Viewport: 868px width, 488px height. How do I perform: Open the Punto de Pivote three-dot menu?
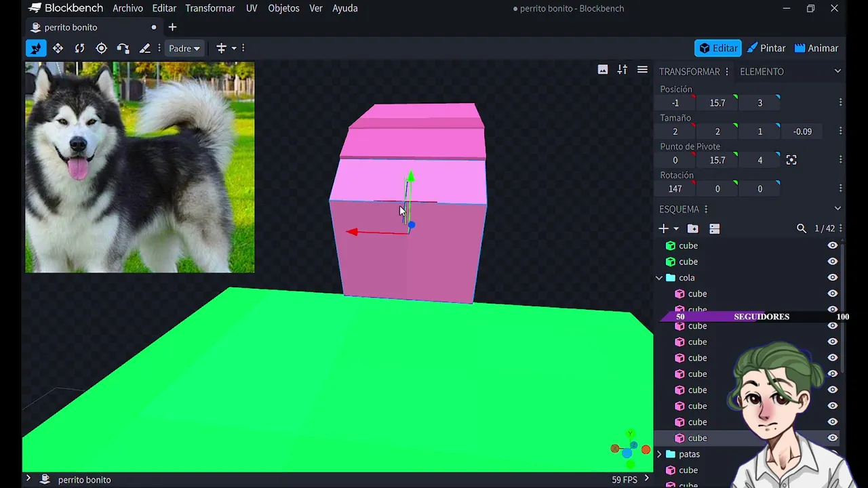(840, 160)
